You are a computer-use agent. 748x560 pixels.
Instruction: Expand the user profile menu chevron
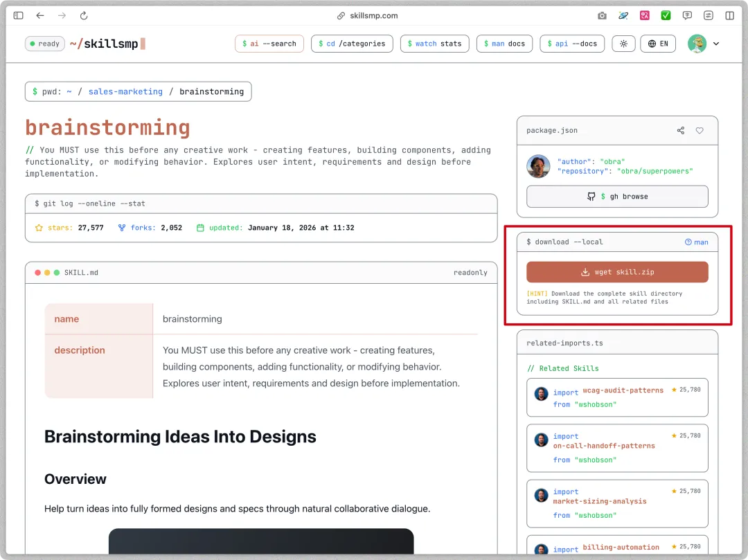[x=716, y=44]
